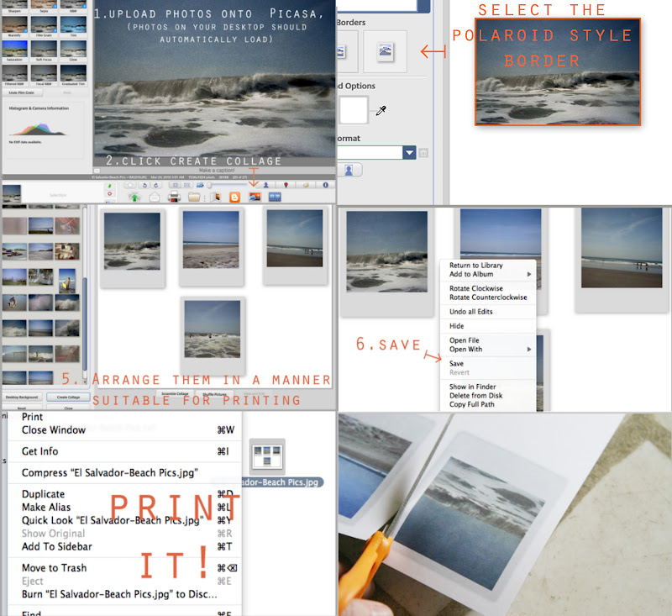The width and height of the screenshot is (672, 616).
Task: Click the Create Collage button
Action: click(x=68, y=397)
